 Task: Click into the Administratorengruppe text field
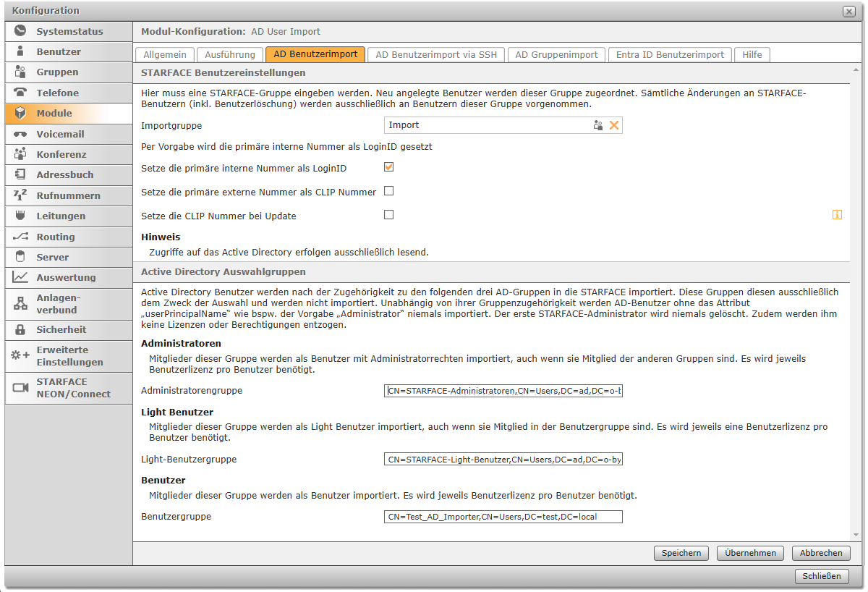pyautogui.click(x=503, y=391)
